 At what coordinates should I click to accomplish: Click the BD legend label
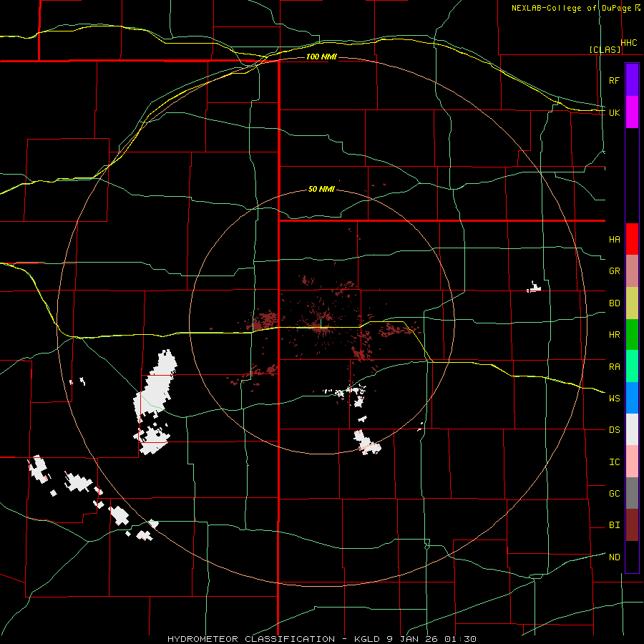click(x=614, y=303)
